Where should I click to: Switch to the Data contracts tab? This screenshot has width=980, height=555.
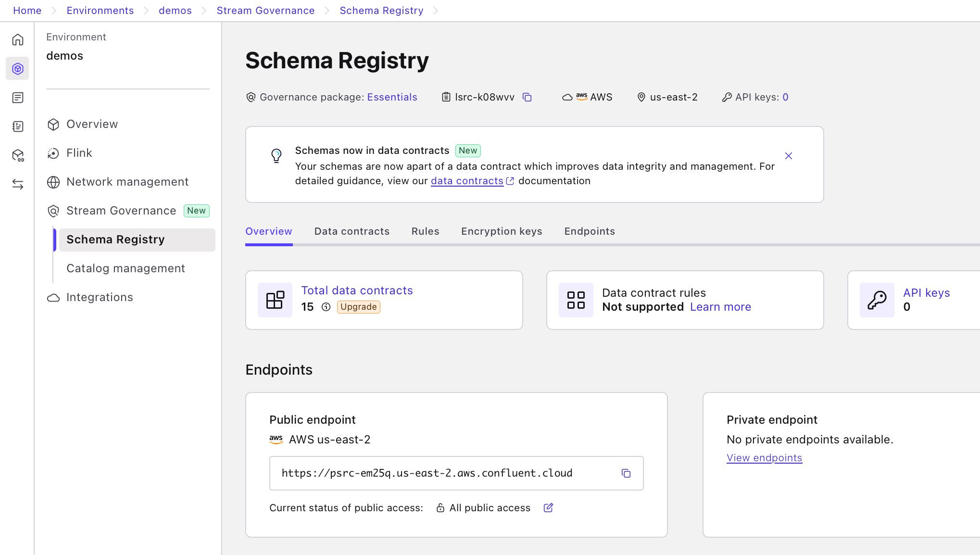click(x=352, y=231)
